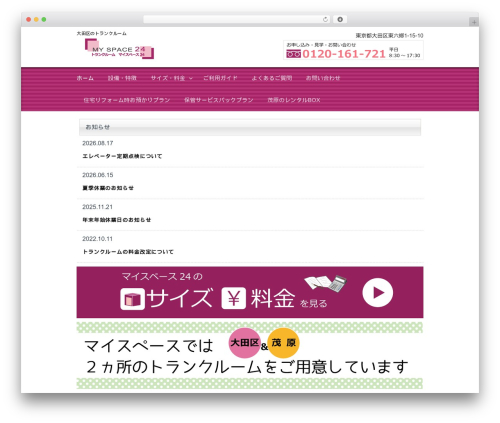This screenshot has height=423, width=500.
Task: Open the よくあるご質問 menu item
Action: tap(272, 78)
